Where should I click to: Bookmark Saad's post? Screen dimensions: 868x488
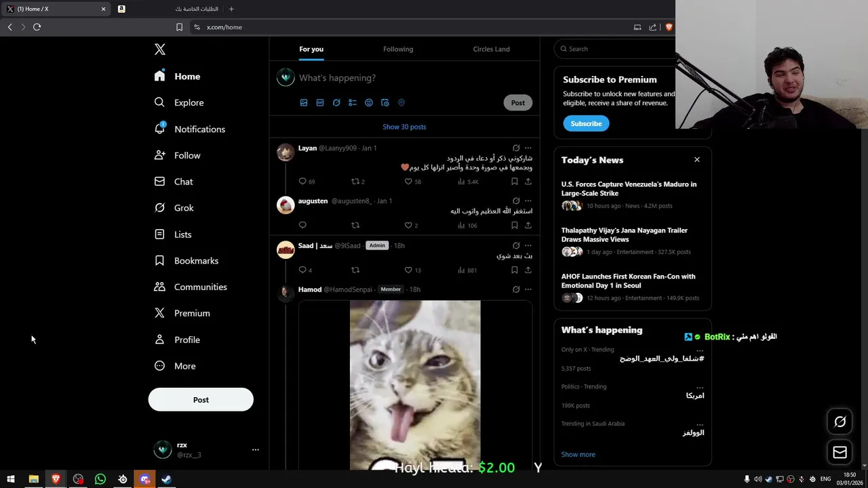[515, 270]
